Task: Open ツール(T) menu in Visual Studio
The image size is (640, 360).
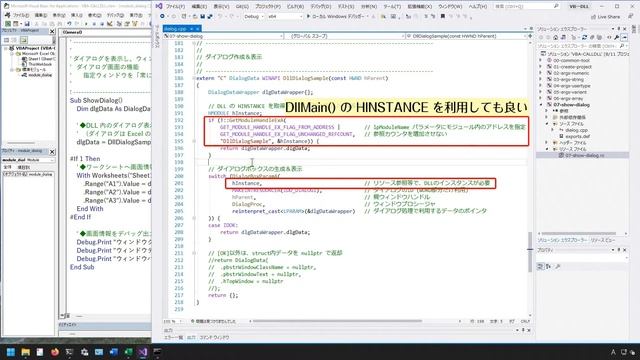Action: pos(392,7)
